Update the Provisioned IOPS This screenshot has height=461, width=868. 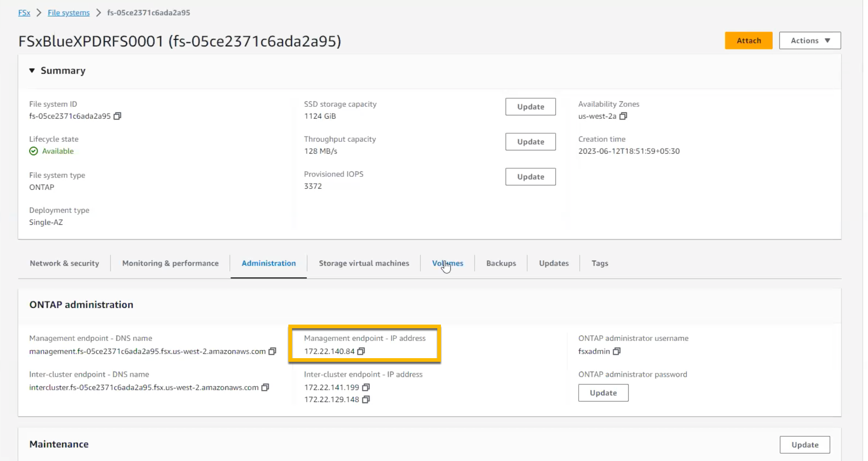(530, 177)
